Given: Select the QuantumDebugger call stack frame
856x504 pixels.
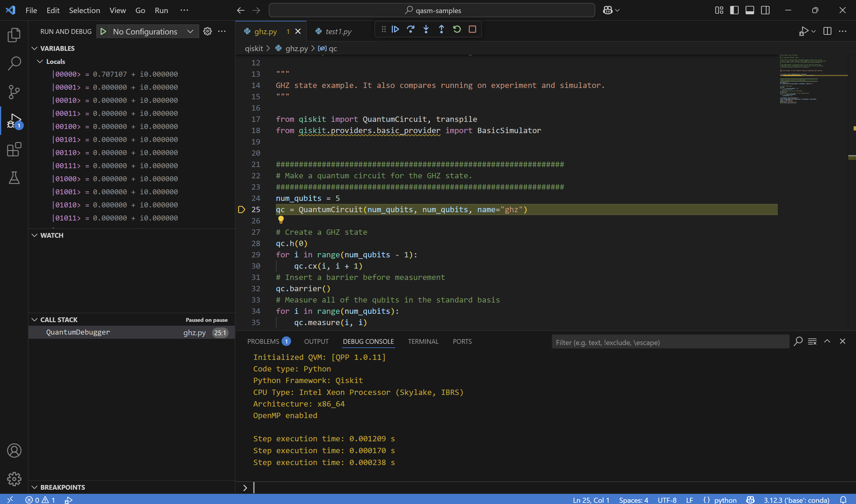Looking at the screenshot, I should pyautogui.click(x=132, y=333).
